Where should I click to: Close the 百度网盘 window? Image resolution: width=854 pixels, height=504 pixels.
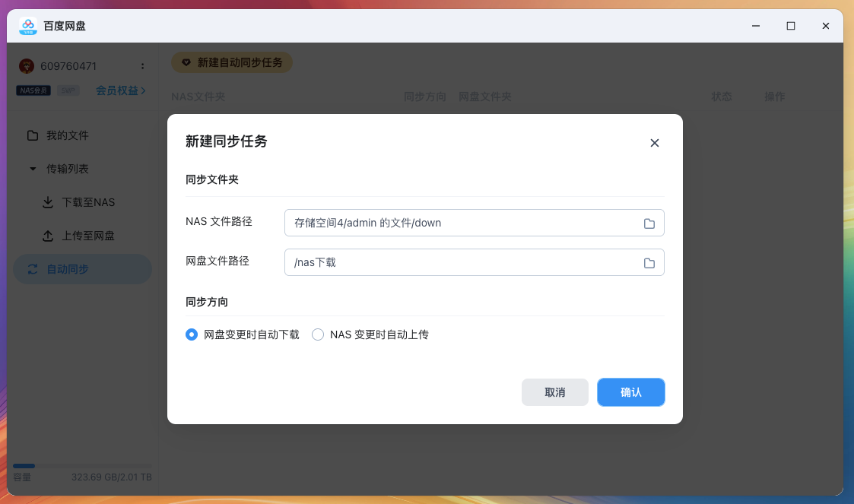826,26
